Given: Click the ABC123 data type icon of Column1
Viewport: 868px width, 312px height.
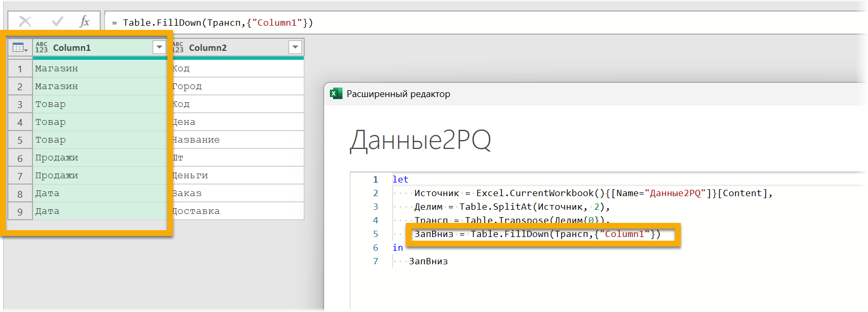Looking at the screenshot, I should [41, 48].
